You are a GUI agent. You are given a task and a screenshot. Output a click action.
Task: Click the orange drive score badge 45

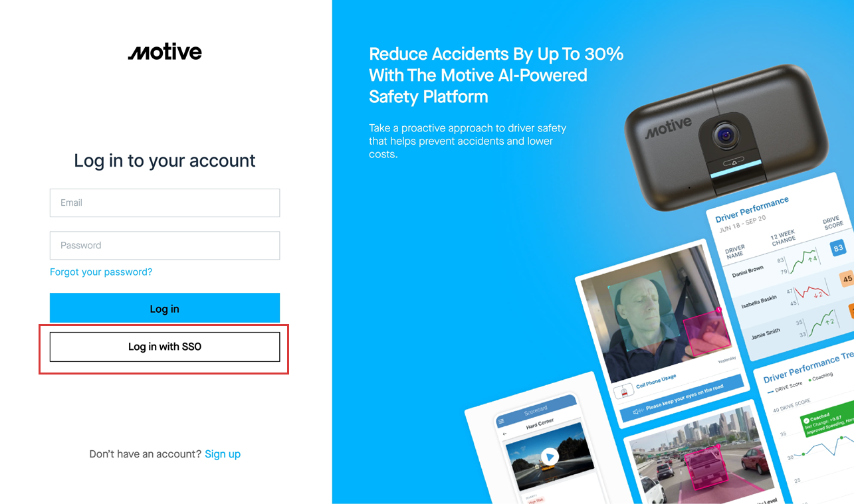coord(847,279)
